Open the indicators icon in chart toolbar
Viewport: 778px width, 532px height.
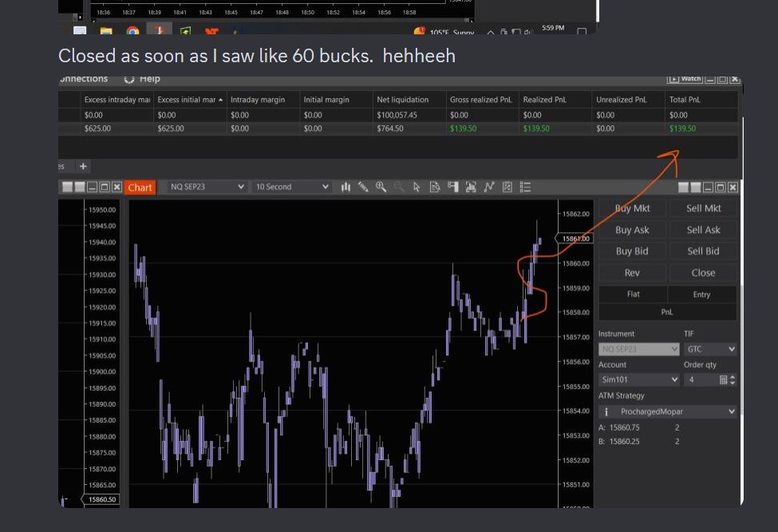tap(471, 187)
